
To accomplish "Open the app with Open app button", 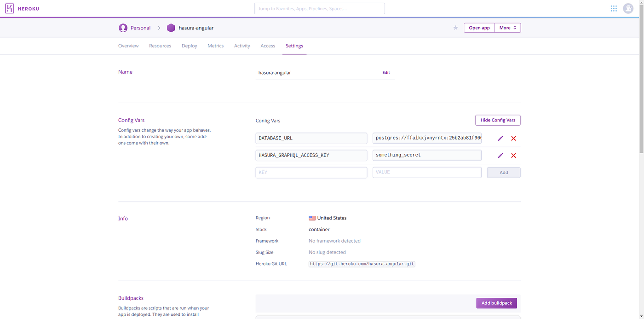I will (479, 28).
